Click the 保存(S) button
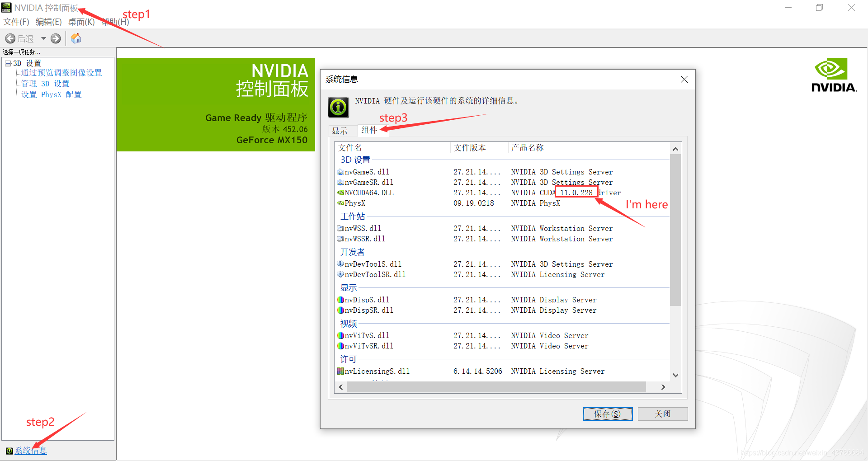 pos(607,414)
